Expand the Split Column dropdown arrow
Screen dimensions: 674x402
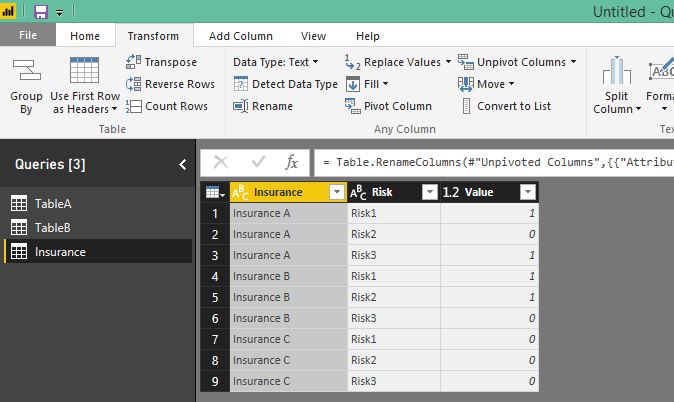[638, 109]
